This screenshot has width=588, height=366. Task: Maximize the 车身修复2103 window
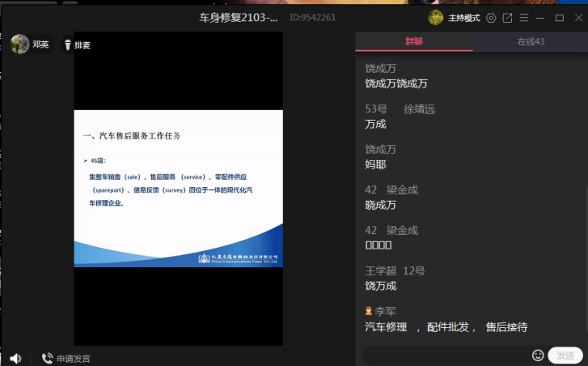click(x=560, y=18)
